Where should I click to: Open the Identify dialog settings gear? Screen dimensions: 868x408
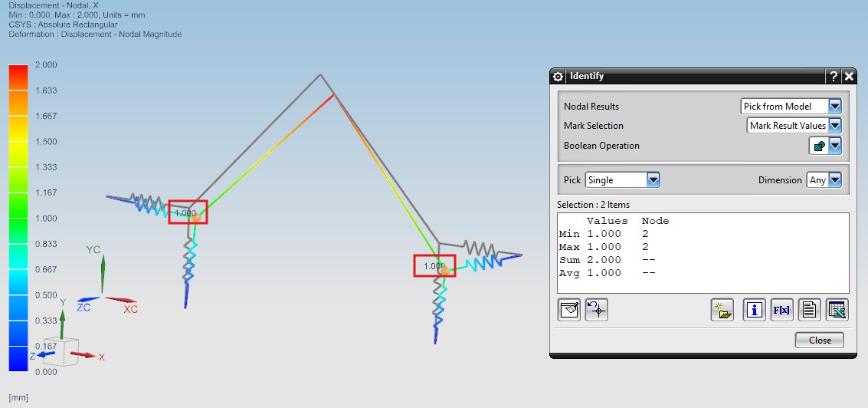coord(558,77)
